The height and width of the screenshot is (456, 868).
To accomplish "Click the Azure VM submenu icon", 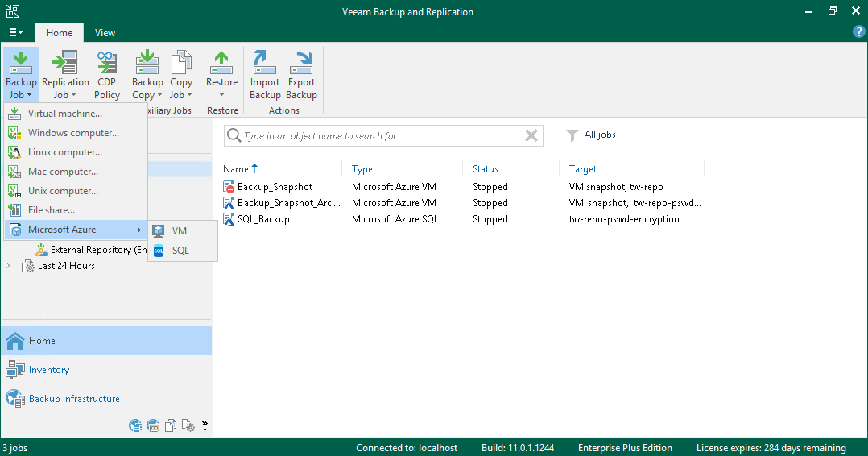I will (159, 231).
